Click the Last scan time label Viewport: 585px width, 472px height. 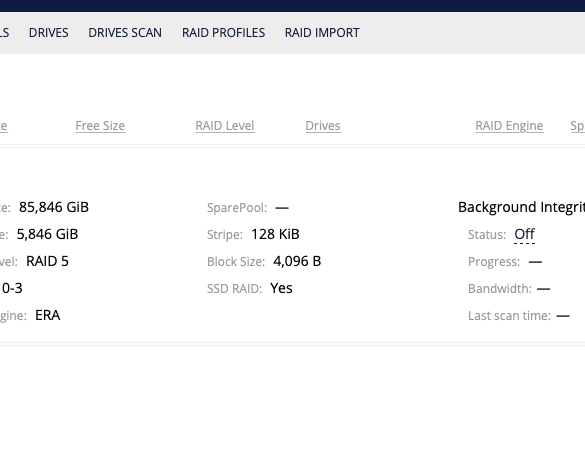point(509,316)
